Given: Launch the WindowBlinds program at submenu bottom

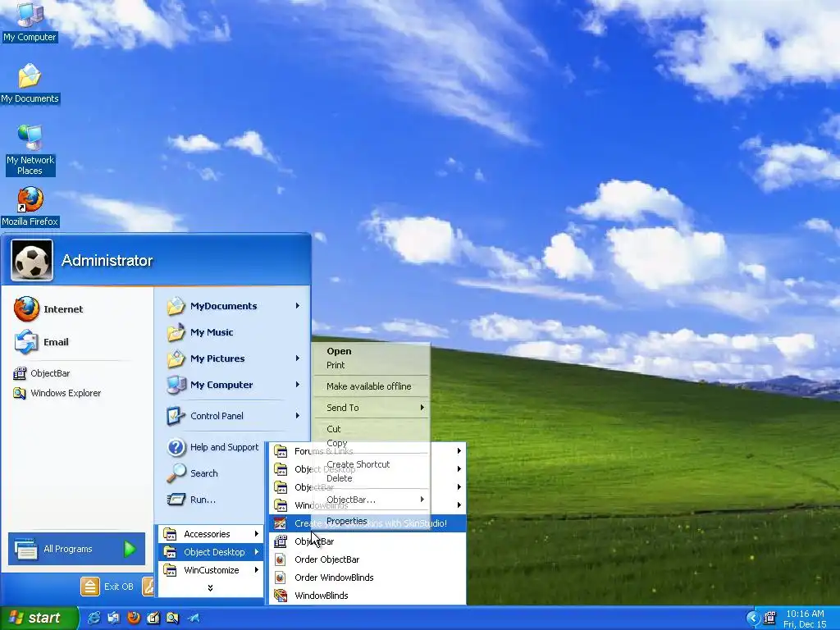Looking at the screenshot, I should (367, 596).
